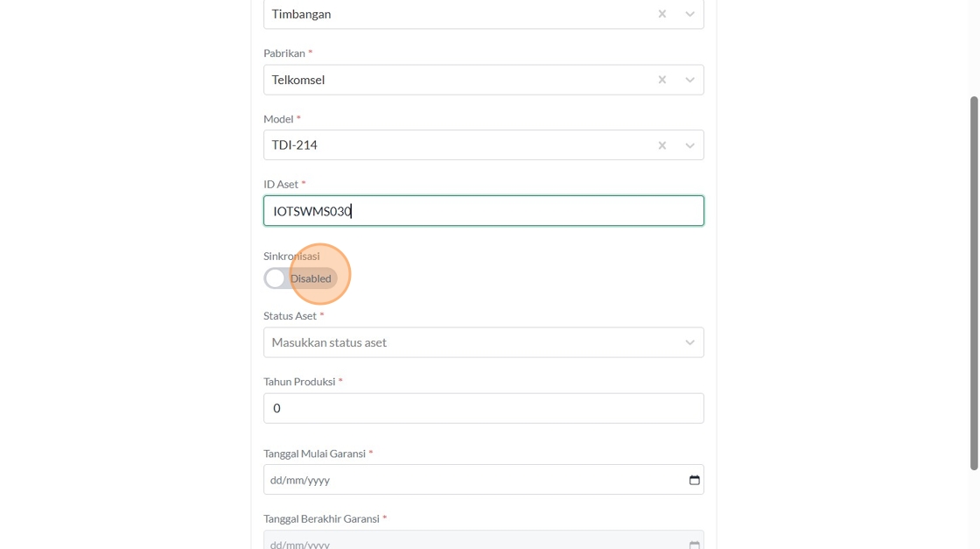The width and height of the screenshot is (980, 549).
Task: Click the Sinkronisasi label
Action: 291,257
